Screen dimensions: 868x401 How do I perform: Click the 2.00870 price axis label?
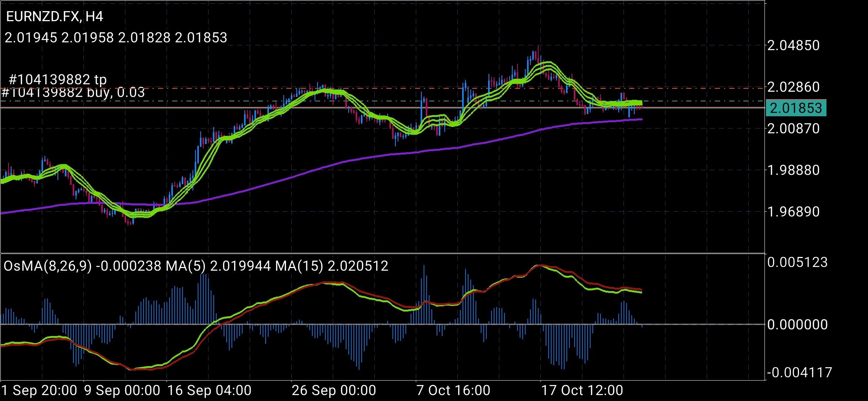[793, 128]
